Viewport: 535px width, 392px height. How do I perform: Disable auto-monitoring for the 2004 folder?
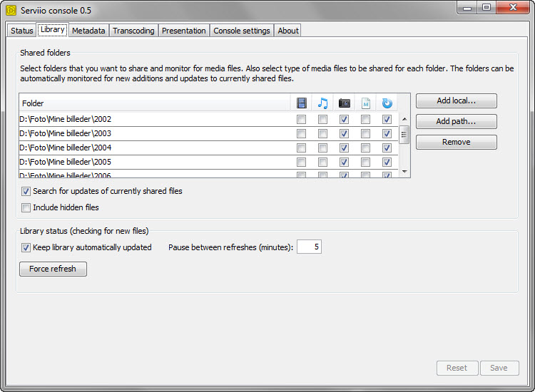pyautogui.click(x=387, y=148)
